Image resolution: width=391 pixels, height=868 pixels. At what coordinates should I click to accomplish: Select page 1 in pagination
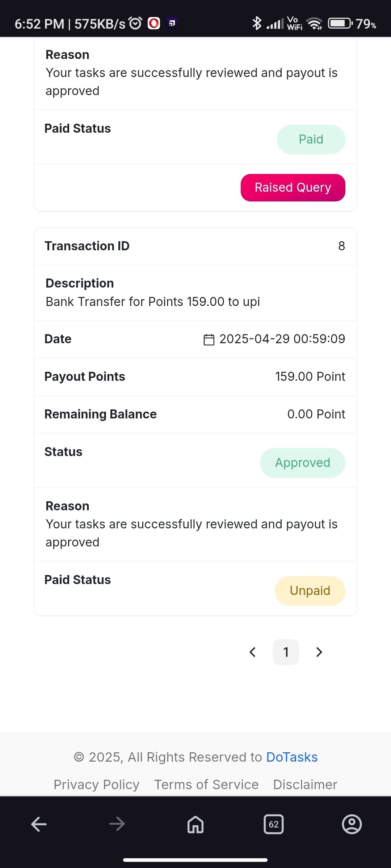point(286,652)
